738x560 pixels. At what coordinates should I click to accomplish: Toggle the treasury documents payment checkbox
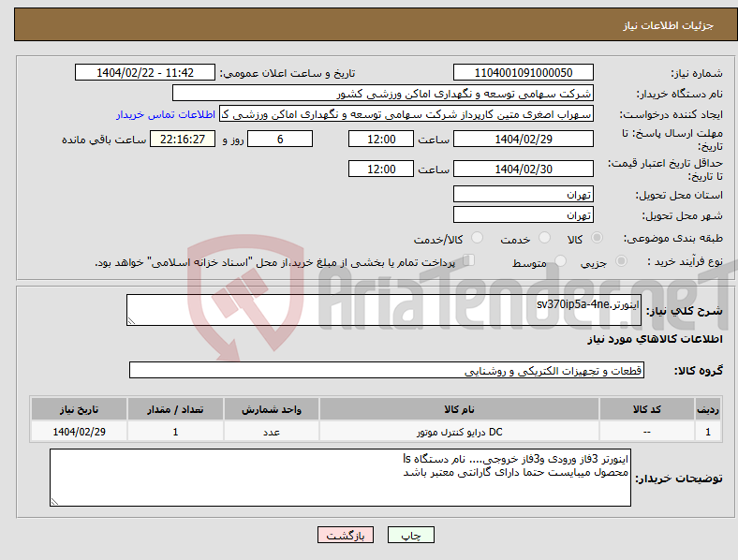click(469, 260)
